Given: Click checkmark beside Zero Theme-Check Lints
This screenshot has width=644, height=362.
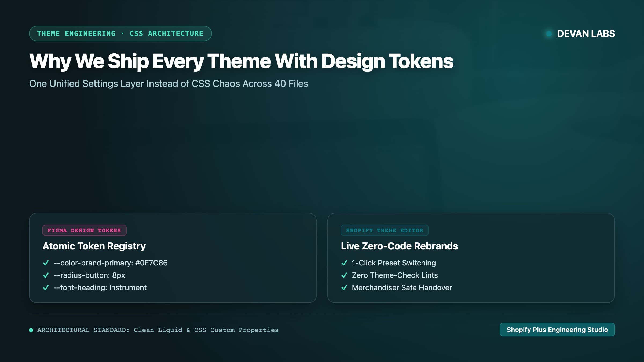Looking at the screenshot, I should pyautogui.click(x=344, y=275).
